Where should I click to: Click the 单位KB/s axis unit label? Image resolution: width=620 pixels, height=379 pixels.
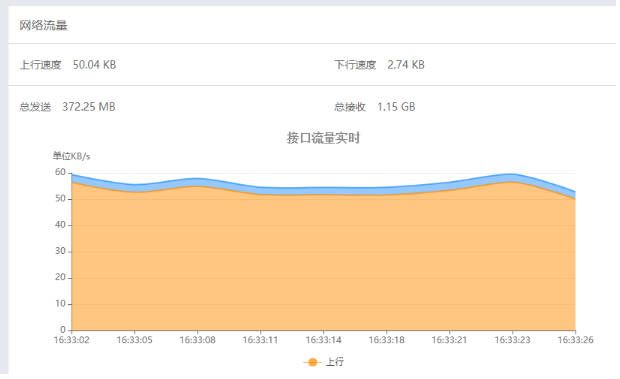point(72,156)
